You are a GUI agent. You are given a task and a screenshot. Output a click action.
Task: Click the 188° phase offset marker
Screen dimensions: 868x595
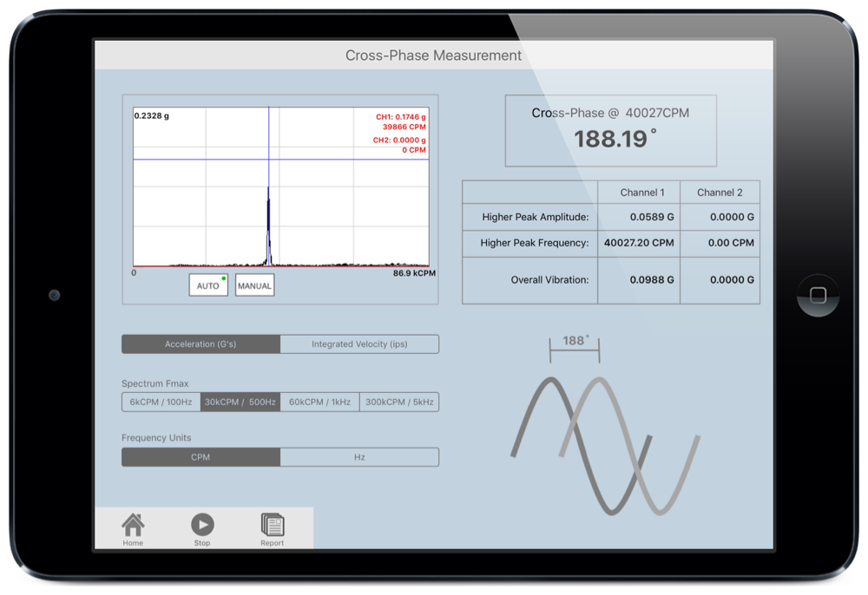574,343
